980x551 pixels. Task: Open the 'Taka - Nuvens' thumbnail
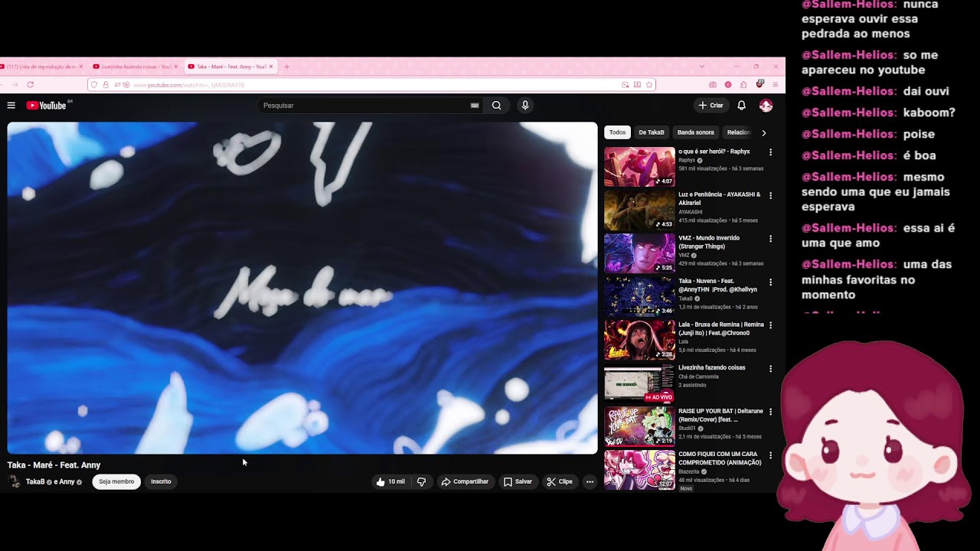[x=639, y=296]
